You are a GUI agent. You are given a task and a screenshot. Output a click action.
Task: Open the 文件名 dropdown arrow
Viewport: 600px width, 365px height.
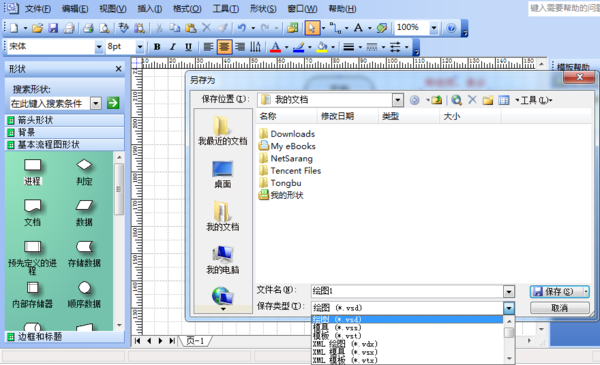tap(509, 292)
